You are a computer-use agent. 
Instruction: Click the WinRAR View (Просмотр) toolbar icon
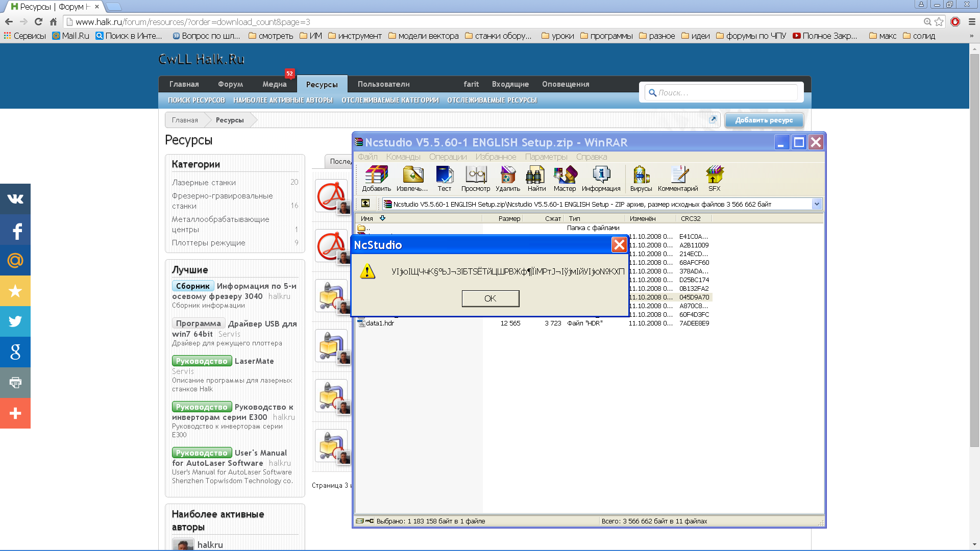[x=476, y=178]
